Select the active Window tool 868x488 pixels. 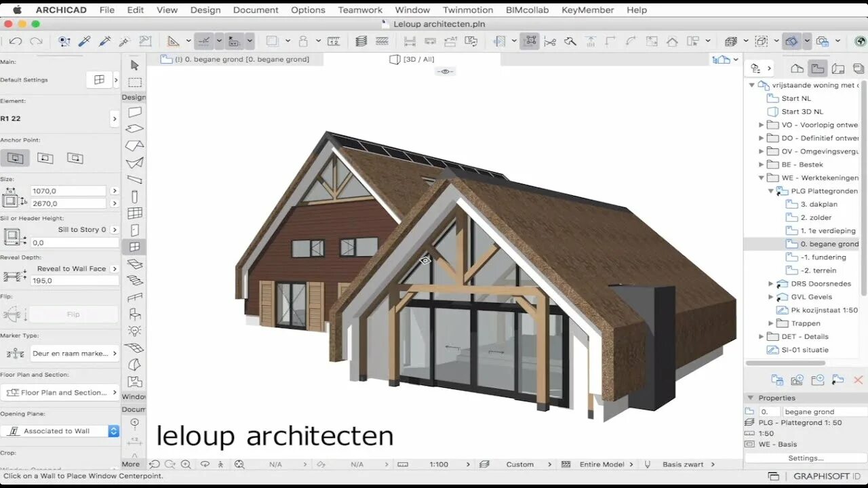click(x=135, y=247)
